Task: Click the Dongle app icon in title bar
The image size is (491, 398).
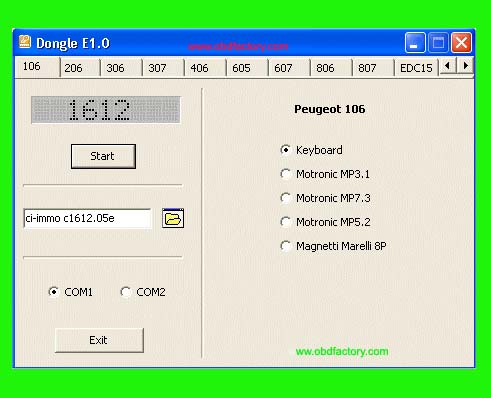Action: (25, 42)
